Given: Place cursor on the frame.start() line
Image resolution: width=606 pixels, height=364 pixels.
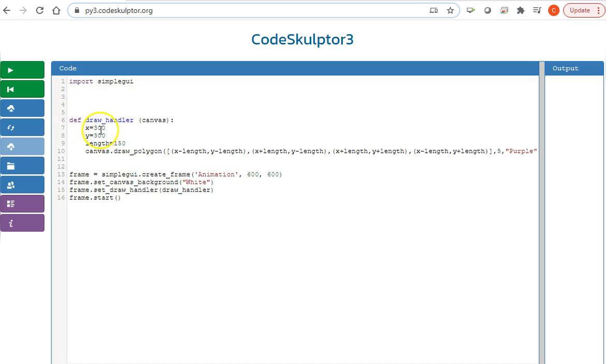Looking at the screenshot, I should (x=95, y=198).
